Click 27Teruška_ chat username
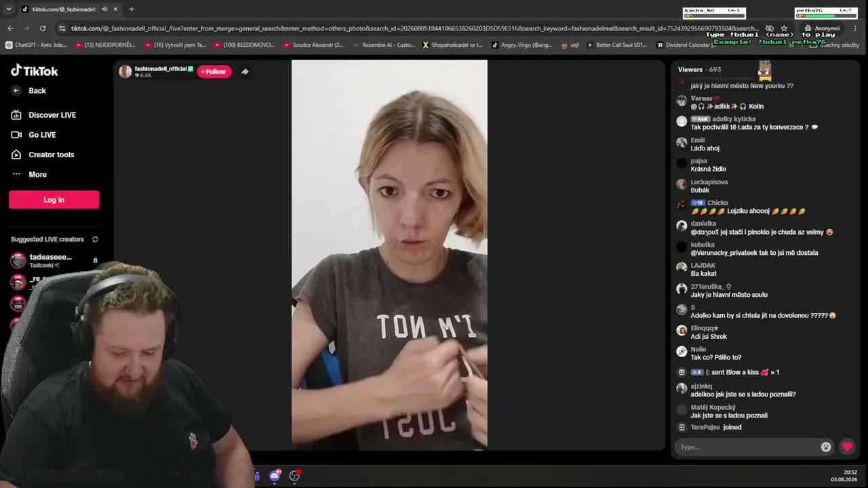This screenshot has width=868, height=488. pyautogui.click(x=708, y=287)
